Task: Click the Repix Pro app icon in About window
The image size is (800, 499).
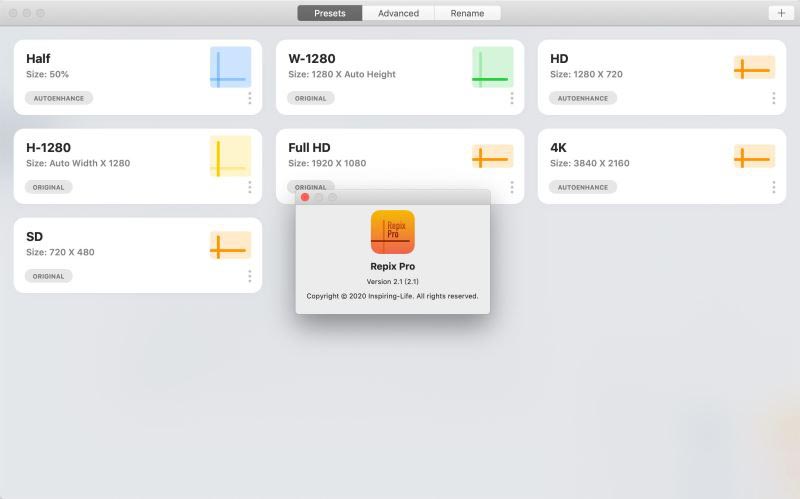Action: point(392,232)
